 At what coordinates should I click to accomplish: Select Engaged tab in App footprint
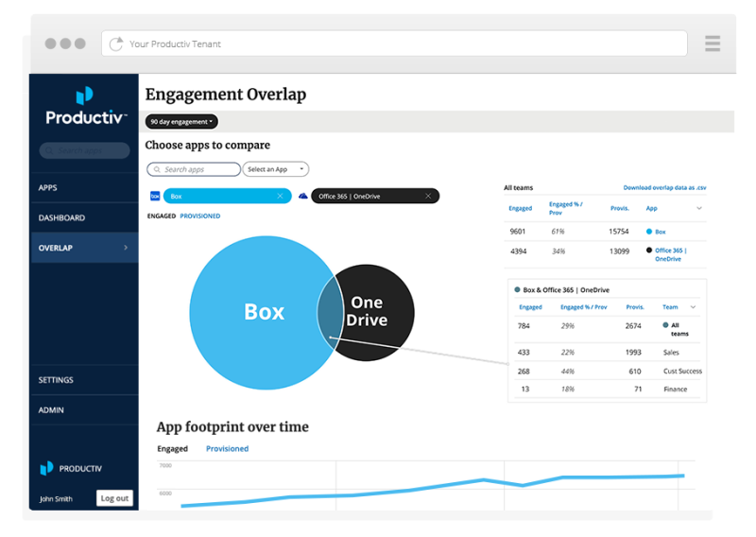tap(172, 449)
